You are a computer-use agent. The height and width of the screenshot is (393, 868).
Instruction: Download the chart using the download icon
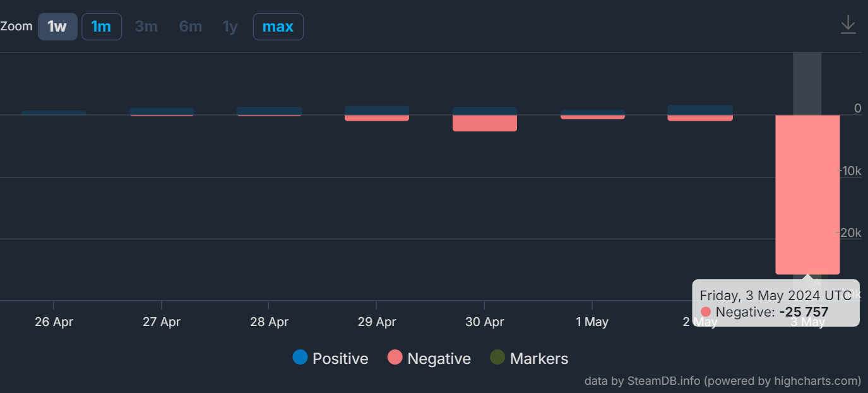click(x=848, y=25)
